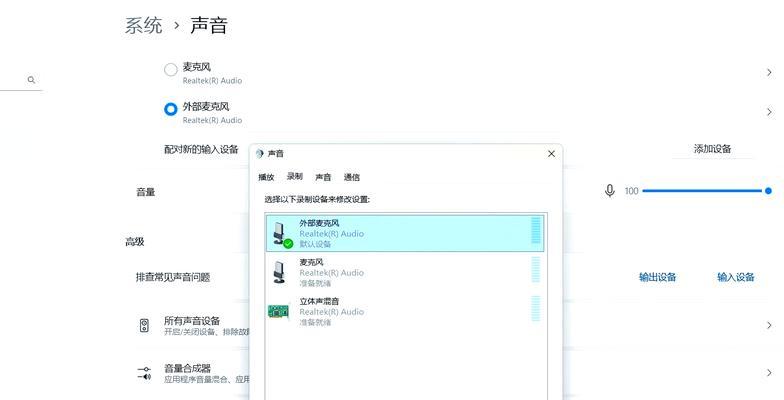784x400 pixels.
Task: Switch to the 通信 tab in sound dialog
Action: click(352, 177)
